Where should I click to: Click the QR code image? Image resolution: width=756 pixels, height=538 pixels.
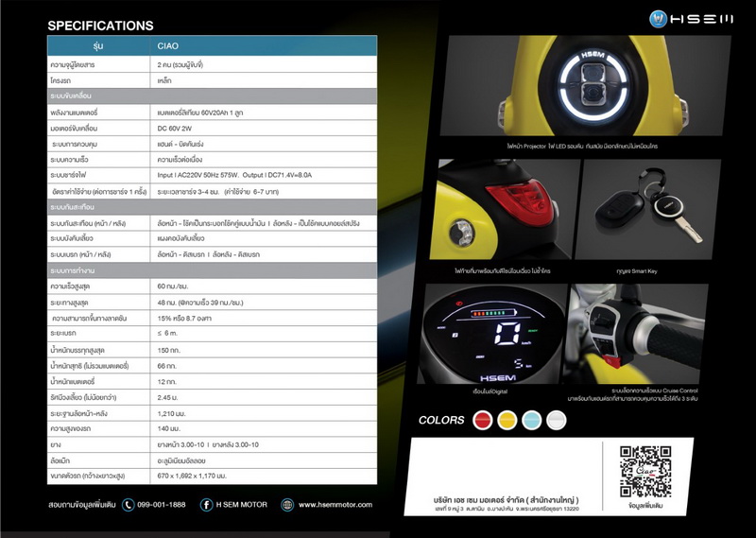645,472
